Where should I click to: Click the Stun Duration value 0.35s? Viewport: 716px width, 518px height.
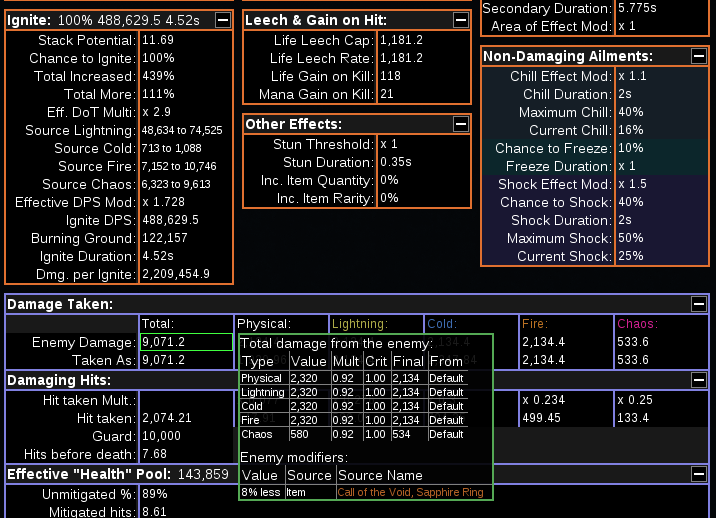pyautogui.click(x=396, y=162)
